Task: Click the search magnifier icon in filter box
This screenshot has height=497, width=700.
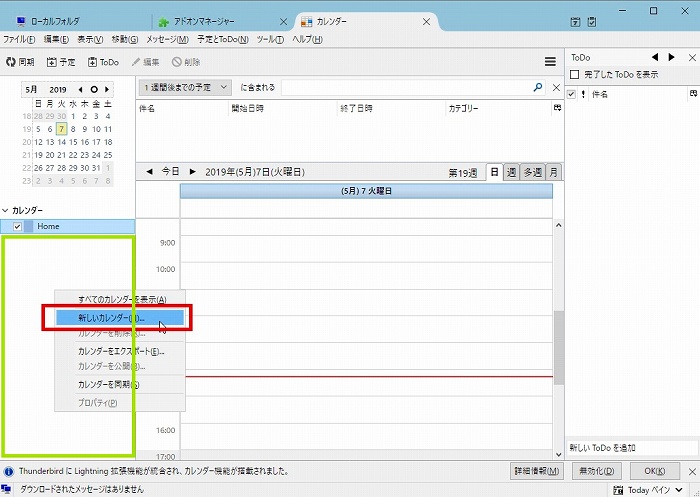Action: [x=538, y=88]
